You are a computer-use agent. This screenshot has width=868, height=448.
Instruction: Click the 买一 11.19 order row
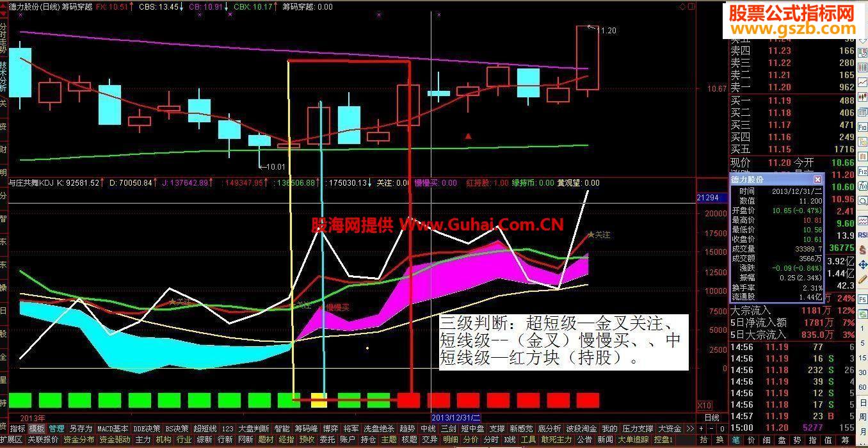point(792,100)
